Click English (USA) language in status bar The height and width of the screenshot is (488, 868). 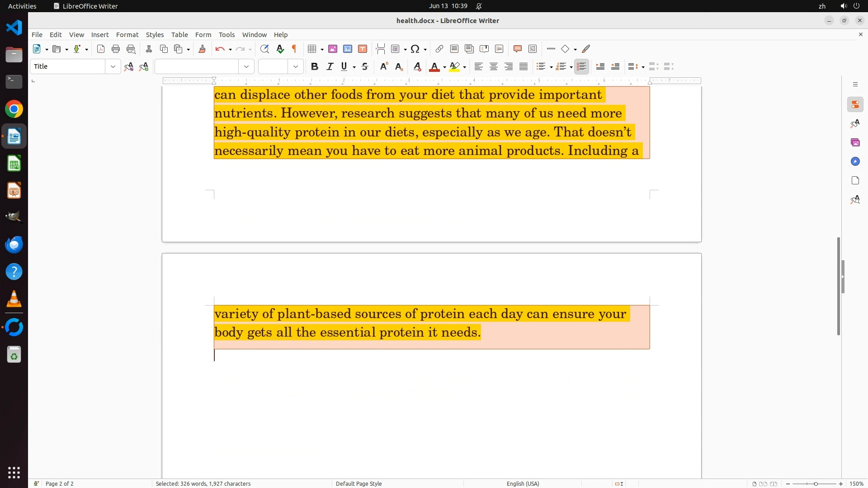point(523,483)
